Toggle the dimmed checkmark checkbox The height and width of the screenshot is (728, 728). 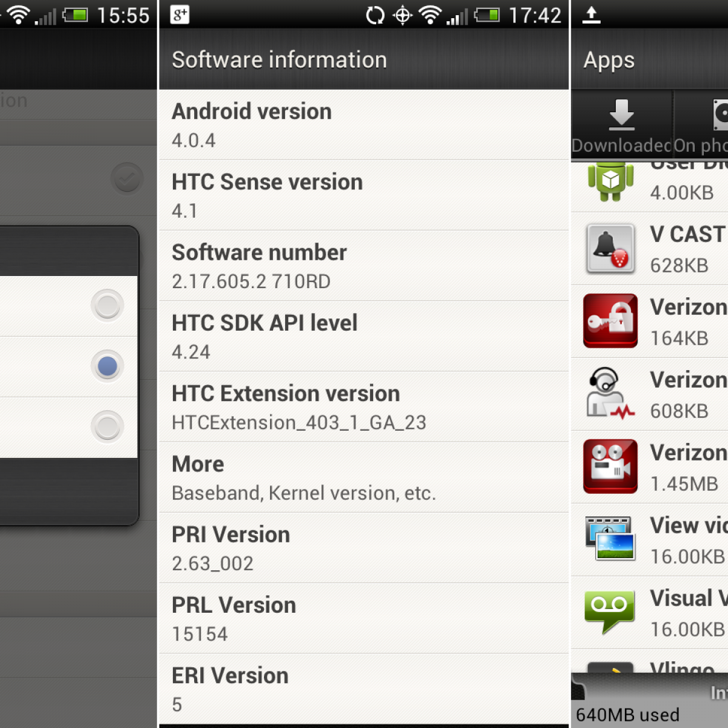pyautogui.click(x=127, y=178)
